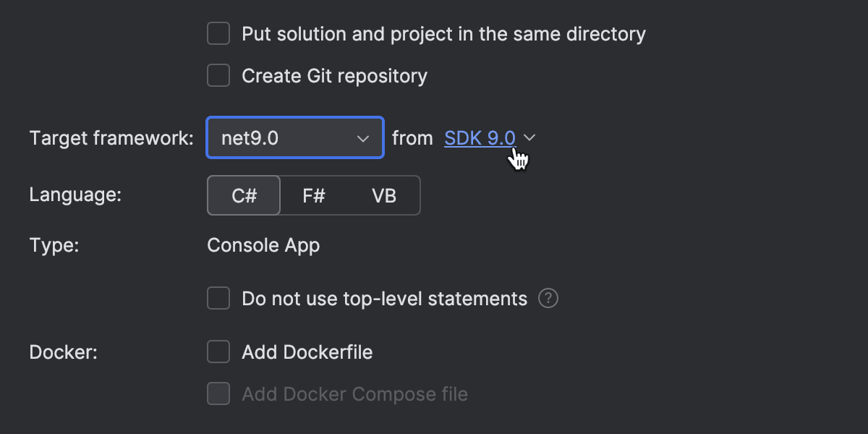Select C# as the language

click(244, 195)
